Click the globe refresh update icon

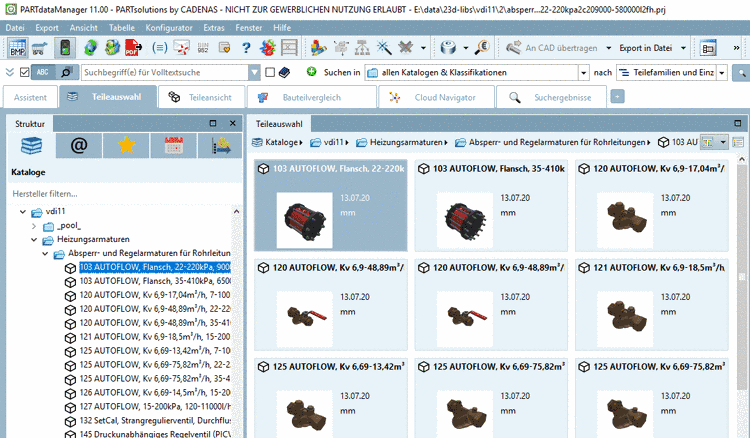click(90, 48)
